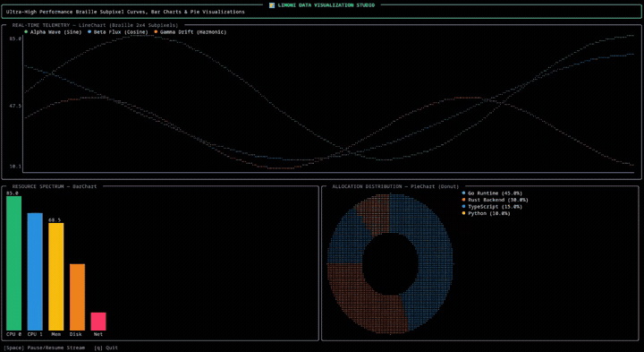The height and width of the screenshot is (352, 644).
Task: Click 'Gamma Drift (Harmonic)' legend label
Action: tap(193, 31)
